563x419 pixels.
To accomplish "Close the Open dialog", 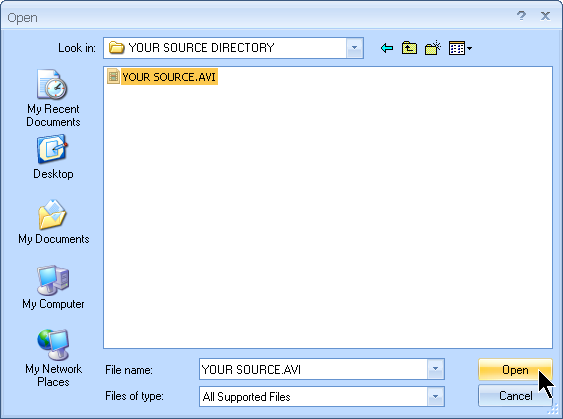I will click(x=545, y=16).
